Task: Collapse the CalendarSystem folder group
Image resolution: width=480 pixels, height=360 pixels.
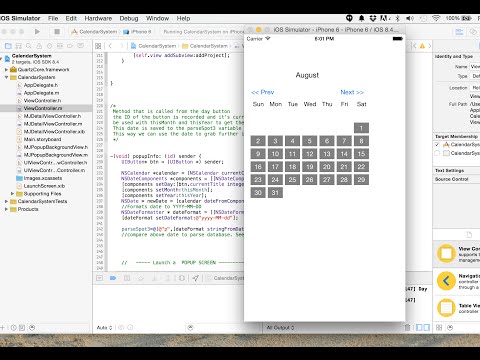Action: [x=6, y=77]
